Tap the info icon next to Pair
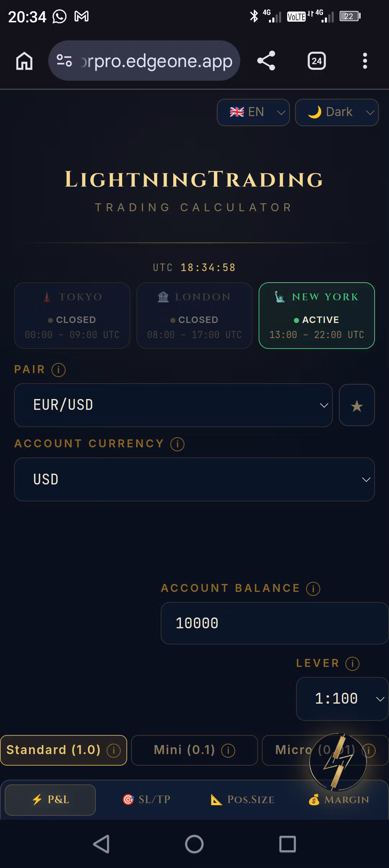This screenshot has width=389, height=868. pos(58,370)
